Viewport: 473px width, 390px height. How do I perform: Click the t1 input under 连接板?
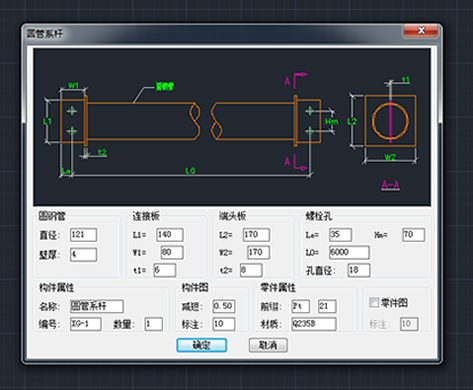point(165,270)
